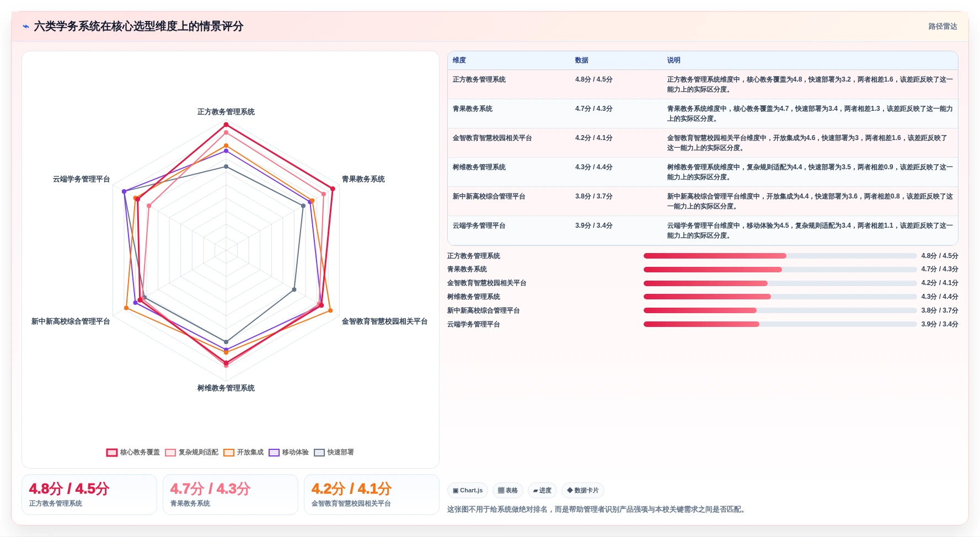
Task: Open the 正方教务管理系统 summary card
Action: point(89,495)
